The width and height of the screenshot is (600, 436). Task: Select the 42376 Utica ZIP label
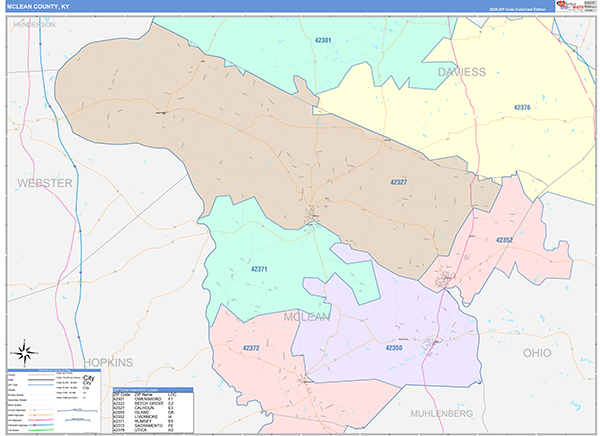point(522,108)
